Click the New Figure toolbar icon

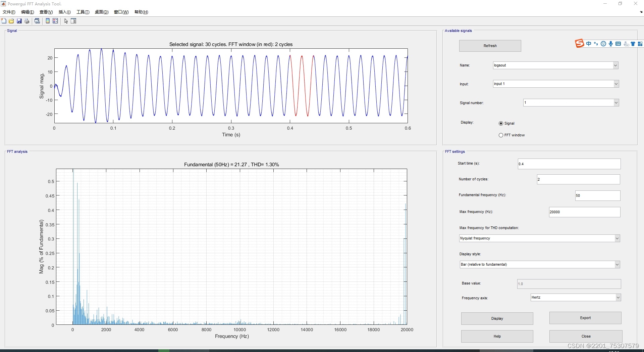click(x=4, y=21)
